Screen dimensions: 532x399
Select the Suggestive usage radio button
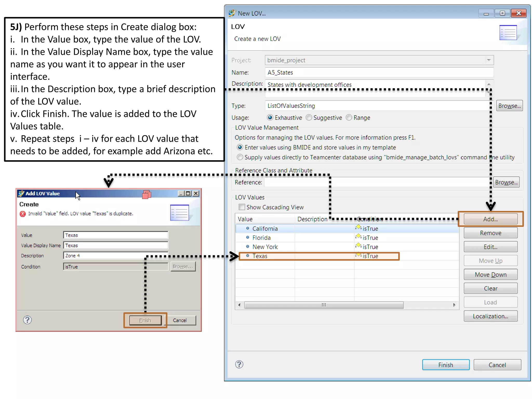(309, 118)
